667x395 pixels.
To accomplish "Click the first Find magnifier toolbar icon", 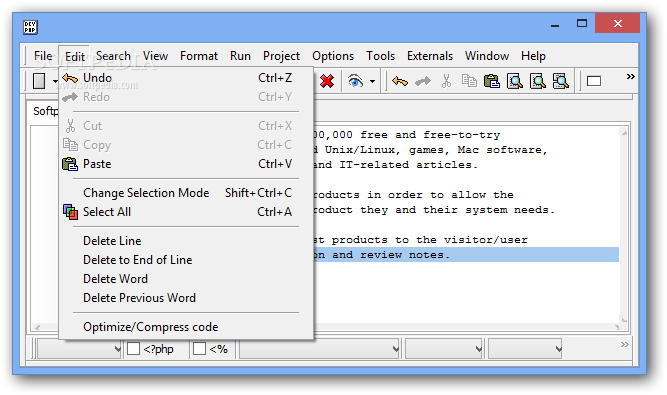I will pyautogui.click(x=515, y=81).
